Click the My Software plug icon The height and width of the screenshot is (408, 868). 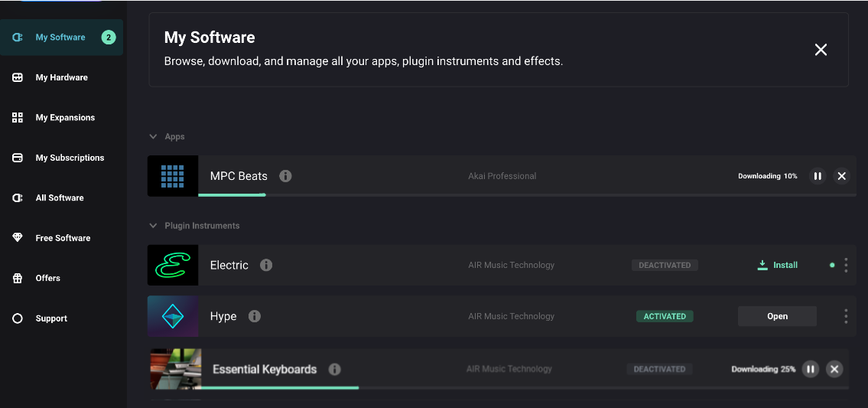point(17,38)
